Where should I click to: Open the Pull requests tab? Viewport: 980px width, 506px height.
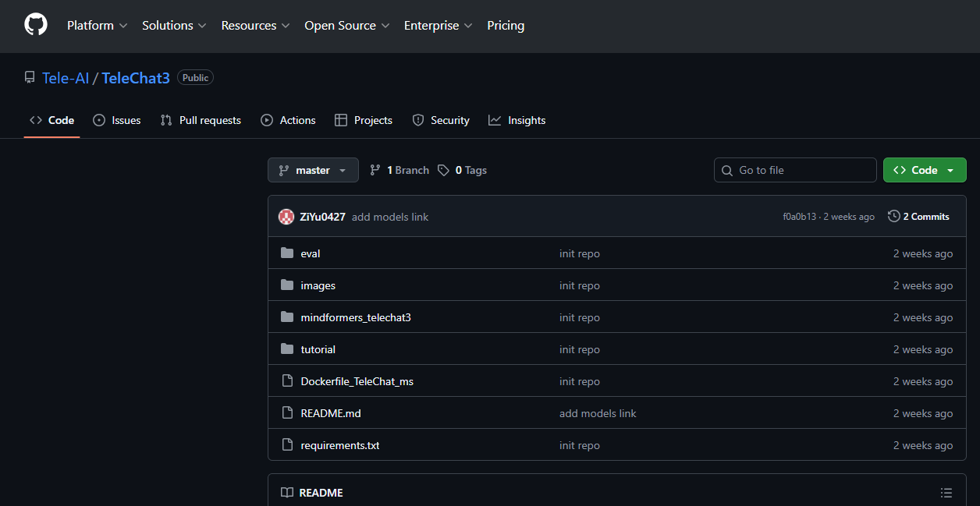[201, 119]
